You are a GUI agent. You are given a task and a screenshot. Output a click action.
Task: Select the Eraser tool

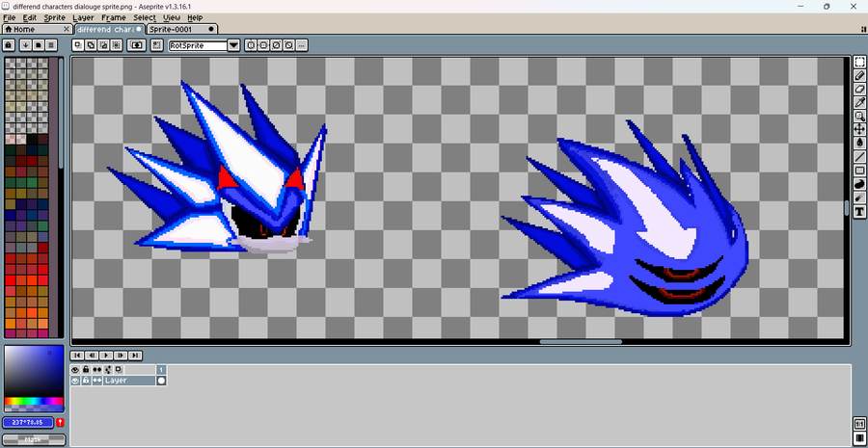click(859, 89)
